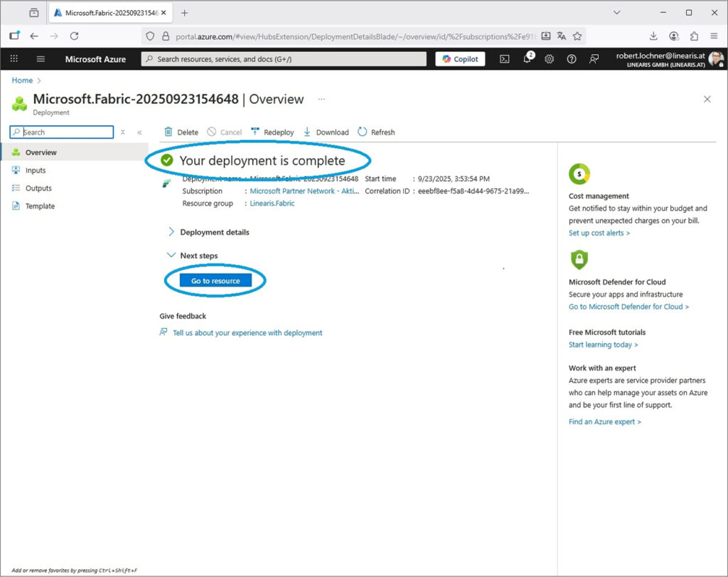Click the Defender for Cloud shield icon
This screenshot has height=577, width=728.
click(579, 259)
